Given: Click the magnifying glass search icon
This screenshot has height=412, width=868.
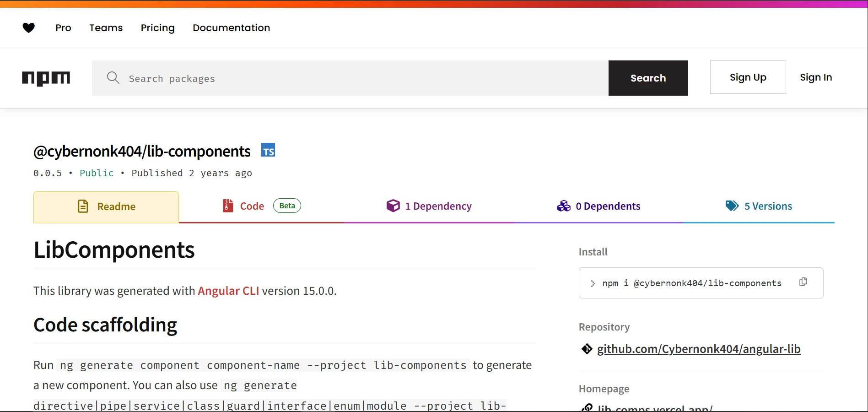Looking at the screenshot, I should click(x=113, y=78).
